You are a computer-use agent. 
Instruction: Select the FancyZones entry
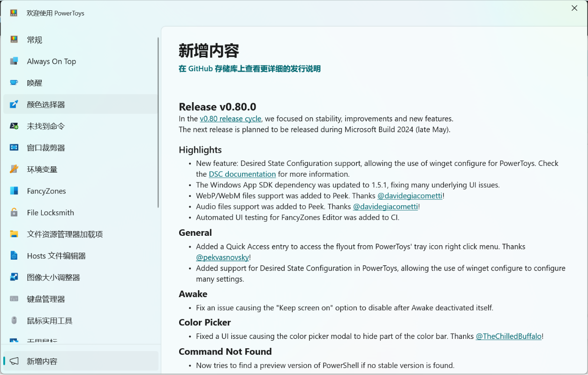tap(80, 191)
